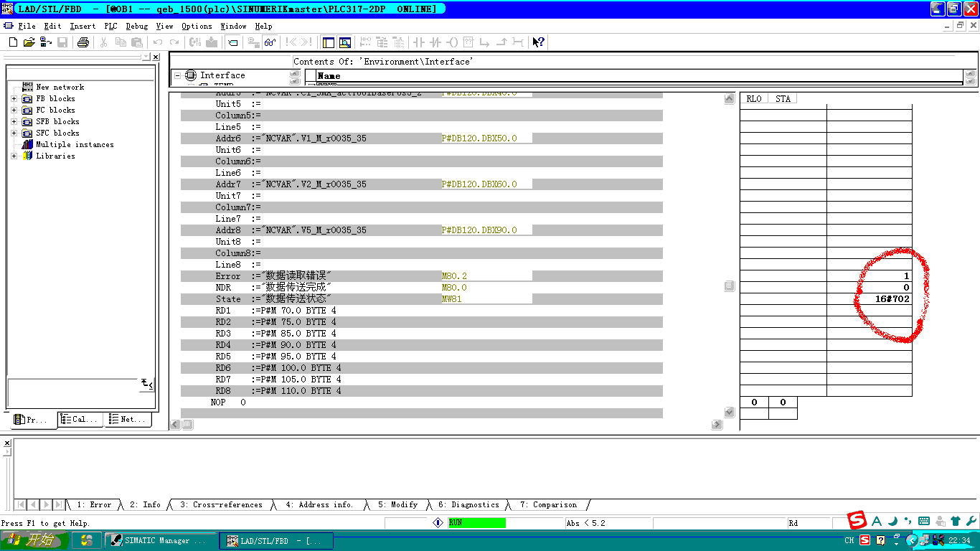This screenshot has width=980, height=551.
Task: Click the output coil toolbar icon
Action: point(452,42)
